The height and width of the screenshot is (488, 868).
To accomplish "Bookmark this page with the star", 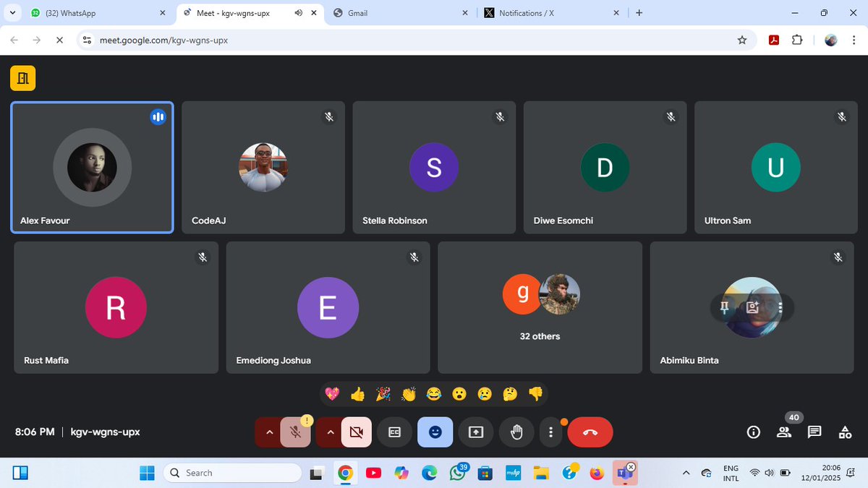I will 742,40.
